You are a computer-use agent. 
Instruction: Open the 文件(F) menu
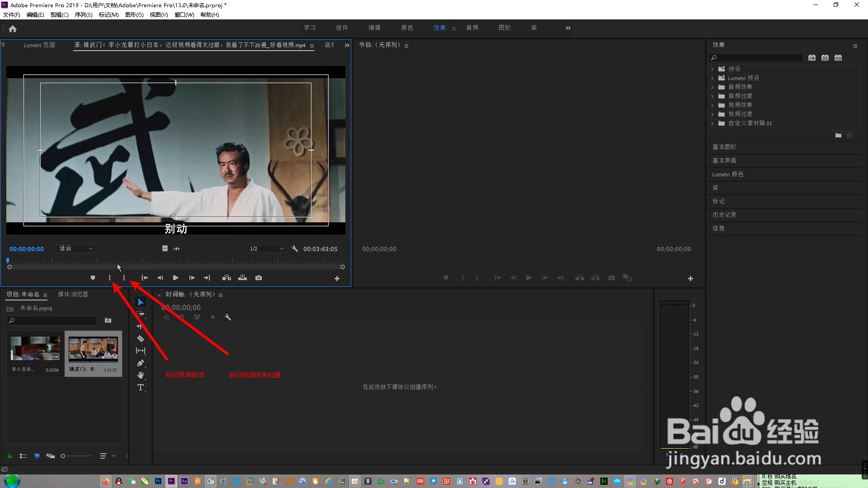pos(12,14)
